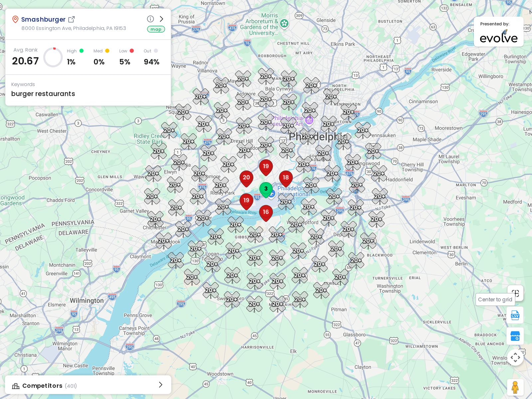
Task: Select the Street View pegman
Action: 515,387
